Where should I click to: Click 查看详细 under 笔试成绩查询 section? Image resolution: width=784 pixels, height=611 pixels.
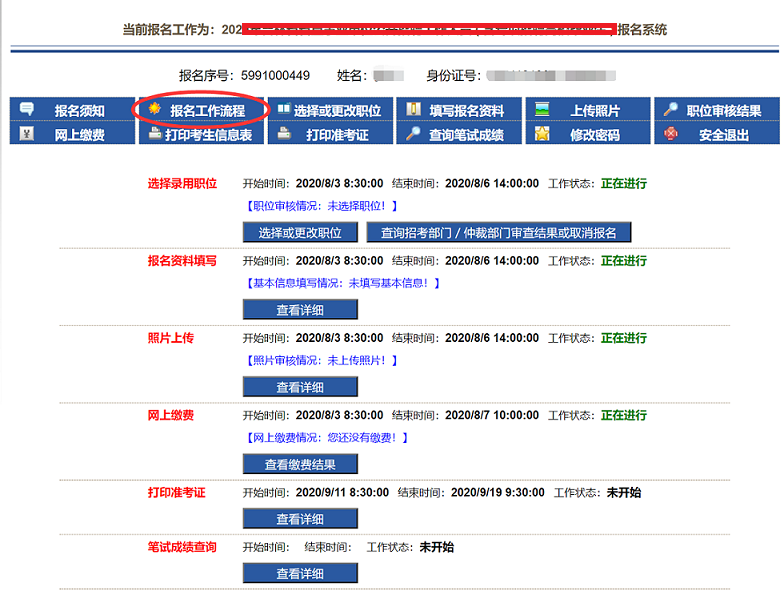300,574
